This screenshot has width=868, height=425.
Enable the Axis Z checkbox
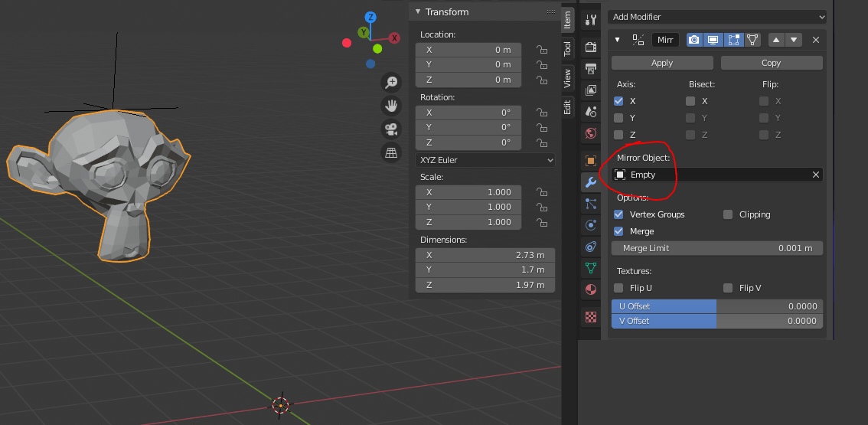coord(618,135)
